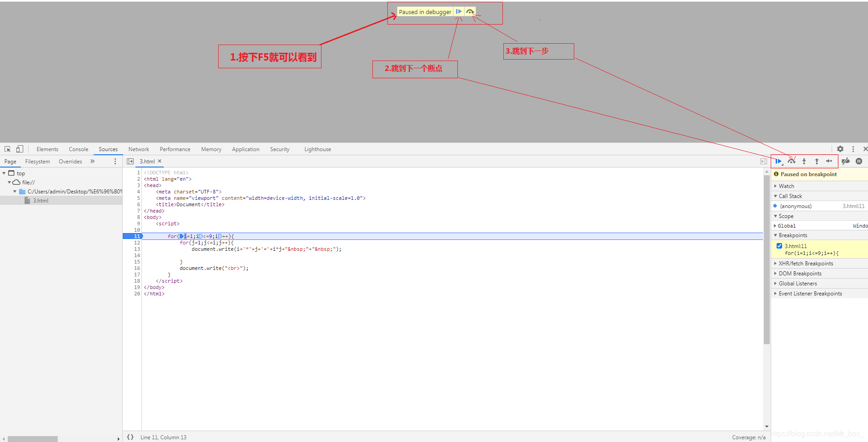This screenshot has width=868, height=442.
Task: Hide the file navigator pane
Action: pyautogui.click(x=130, y=162)
